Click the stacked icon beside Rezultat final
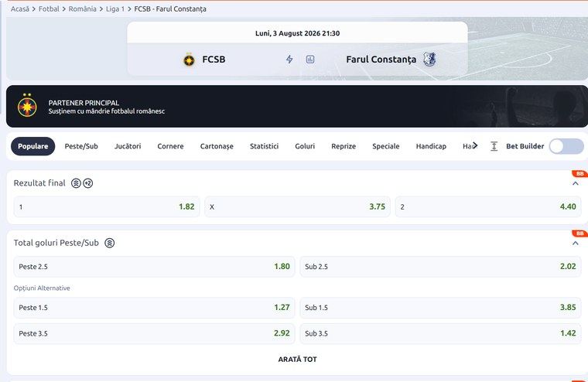Image resolution: width=588 pixels, height=382 pixels. pos(76,183)
